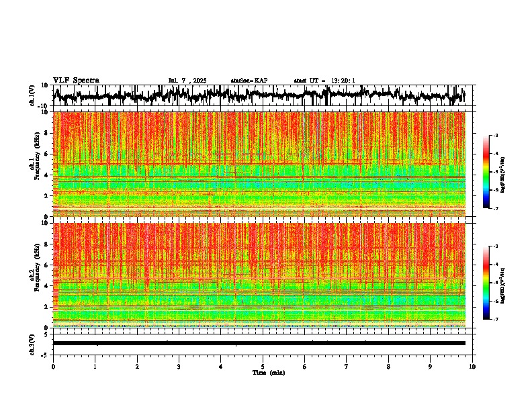Click inside the ch.1 voltage waveform panel
This screenshot has height=411, width=532.
tap(264, 95)
